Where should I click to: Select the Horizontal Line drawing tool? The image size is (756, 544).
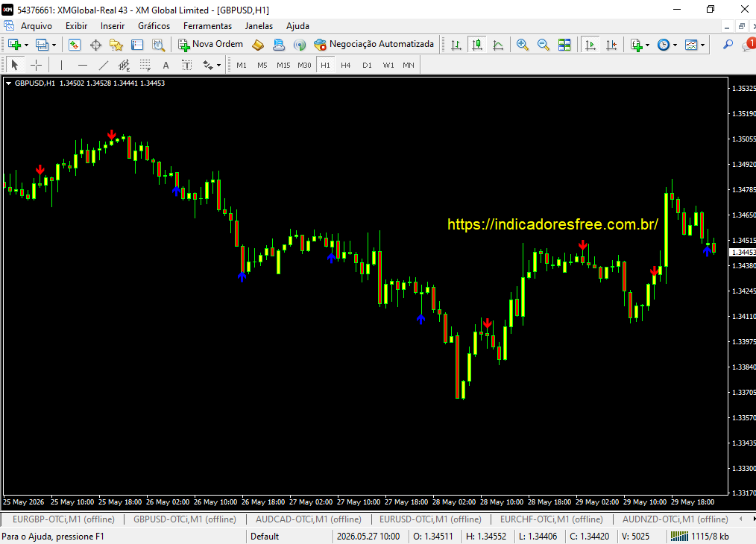(83, 65)
